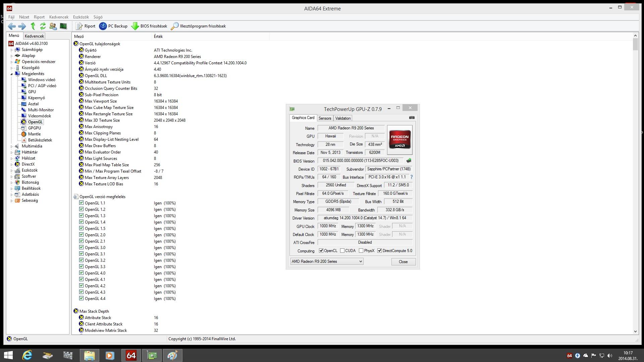644x362 pixels.
Task: Toggle the OpenGL 4.4 checkbox
Action: 81,298
